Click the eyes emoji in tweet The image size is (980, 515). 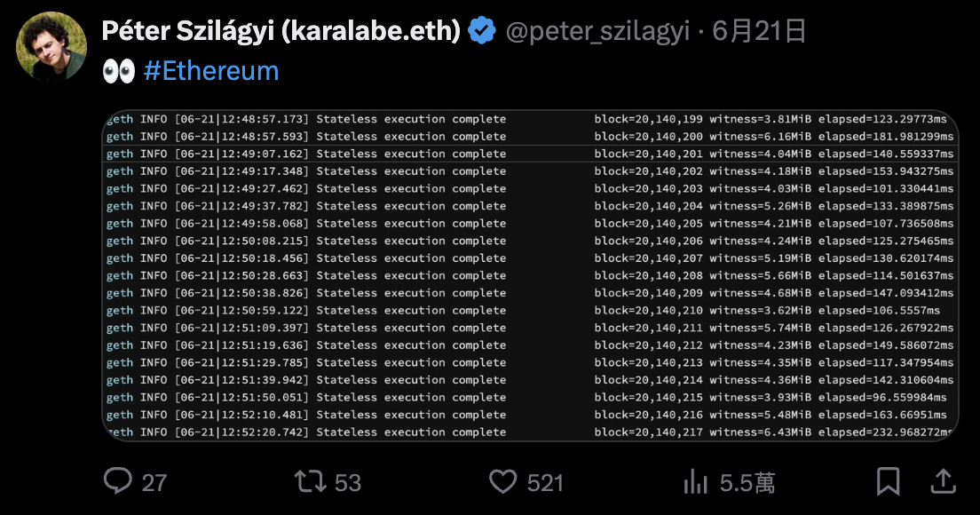(x=119, y=71)
